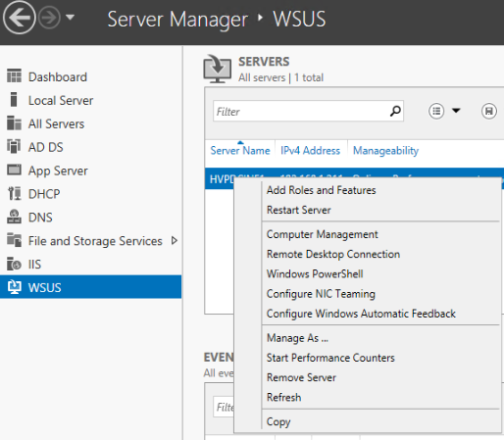Image resolution: width=504 pixels, height=440 pixels.
Task: Click the search magnifier in Filter box
Action: tap(395, 112)
